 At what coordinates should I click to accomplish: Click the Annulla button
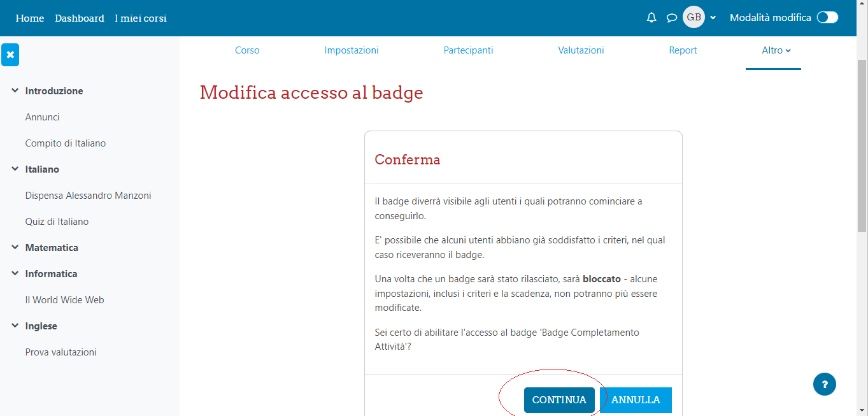[636, 400]
